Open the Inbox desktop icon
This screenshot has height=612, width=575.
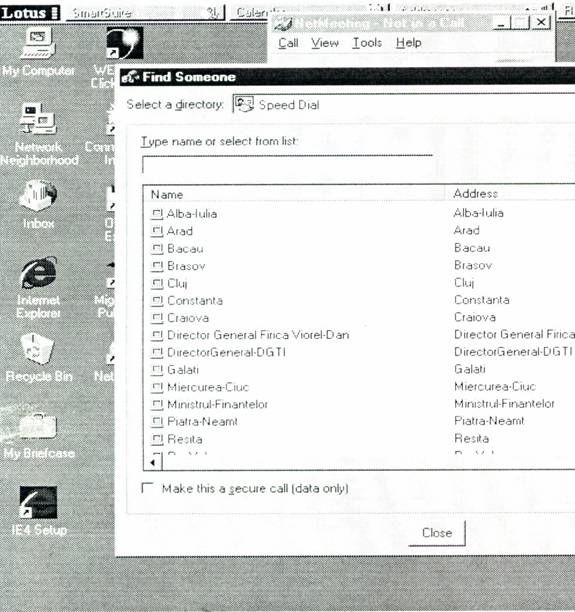[38, 196]
